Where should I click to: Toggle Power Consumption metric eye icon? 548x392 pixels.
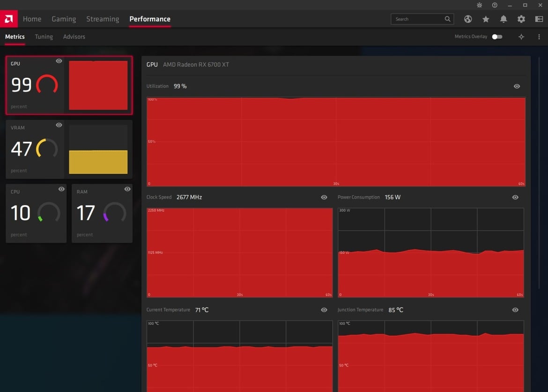515,197
